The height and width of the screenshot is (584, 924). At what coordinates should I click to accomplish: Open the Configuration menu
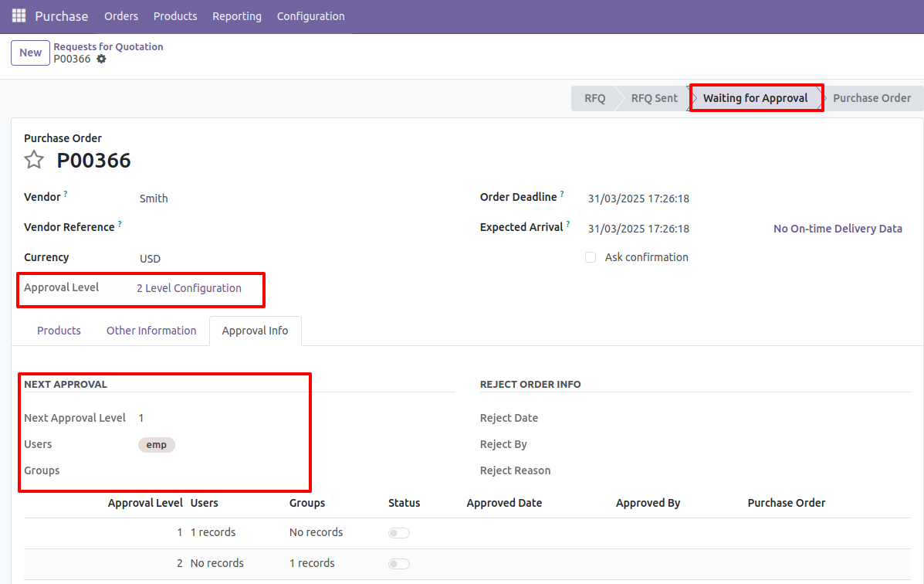pos(310,15)
